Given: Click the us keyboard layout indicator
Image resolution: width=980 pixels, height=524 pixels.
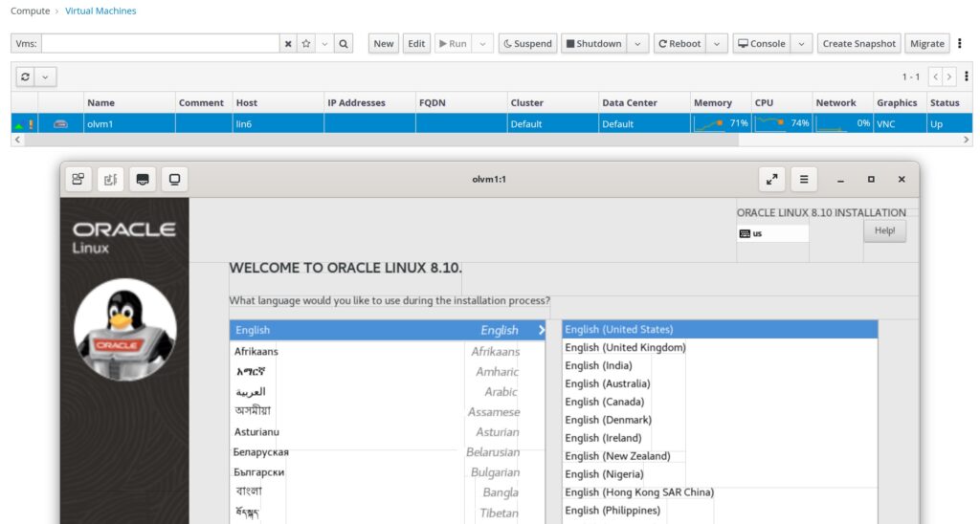Looking at the screenshot, I should click(773, 233).
